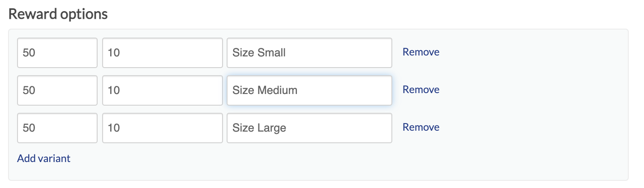Image resolution: width=644 pixels, height=188 pixels.
Task: Remove the Size Small variant
Action: coord(421,52)
